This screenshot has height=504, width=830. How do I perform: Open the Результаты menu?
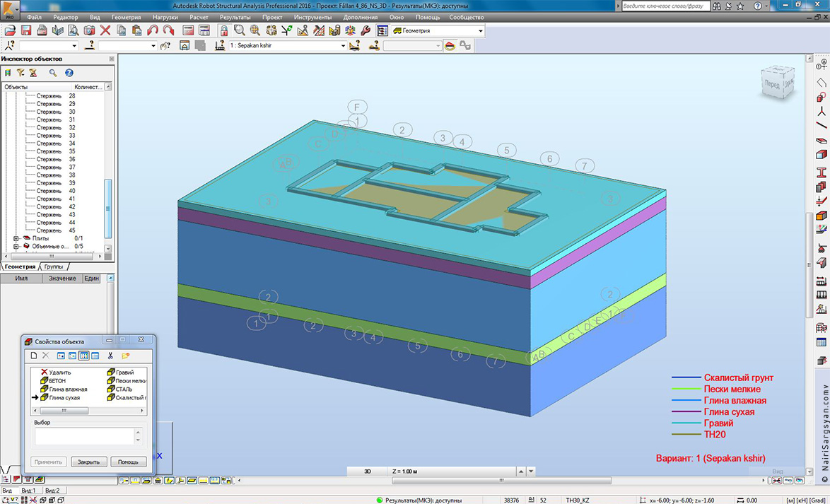point(235,18)
